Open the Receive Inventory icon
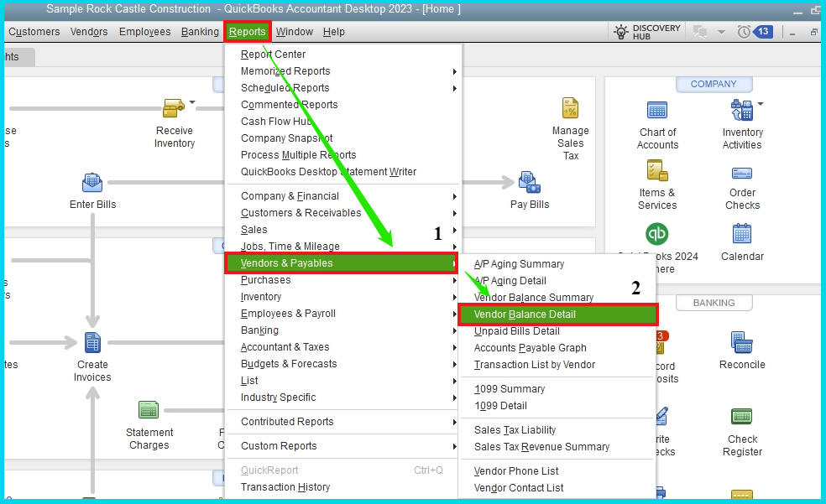Image resolution: width=826 pixels, height=504 pixels. [x=173, y=108]
